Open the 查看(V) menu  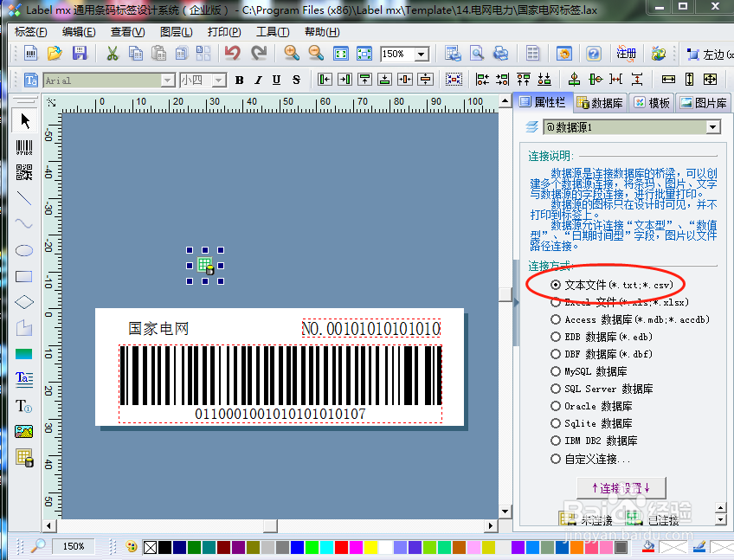tap(127, 32)
